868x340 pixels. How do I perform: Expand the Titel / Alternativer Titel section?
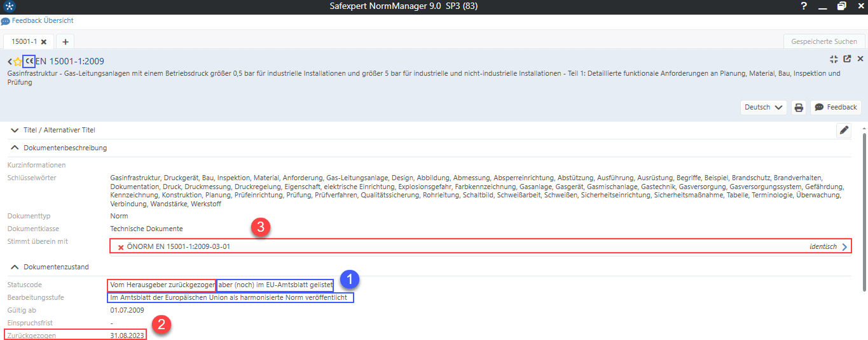[x=14, y=130]
